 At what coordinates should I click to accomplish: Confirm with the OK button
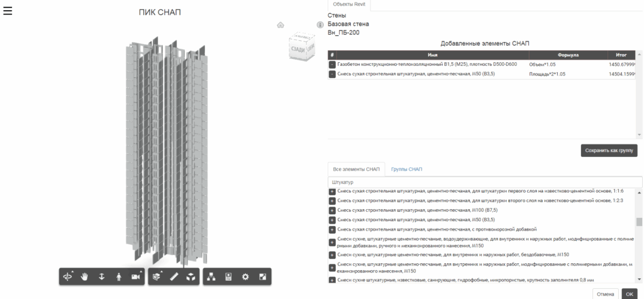click(630, 294)
